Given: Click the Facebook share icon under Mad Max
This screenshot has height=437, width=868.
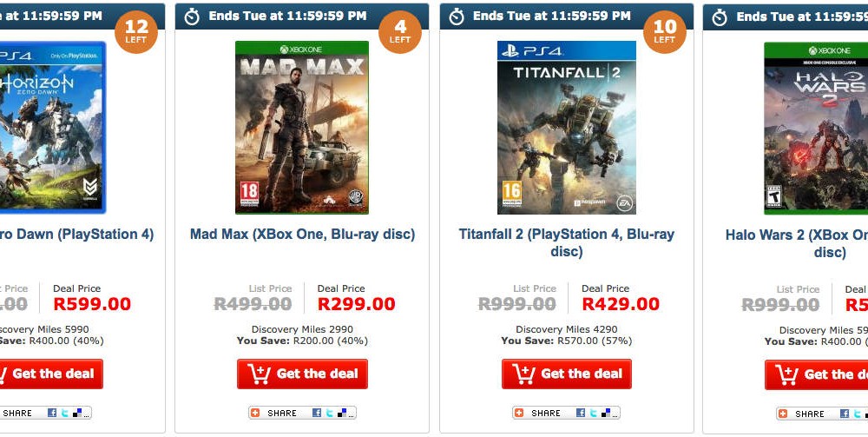Looking at the screenshot, I should click(317, 414).
